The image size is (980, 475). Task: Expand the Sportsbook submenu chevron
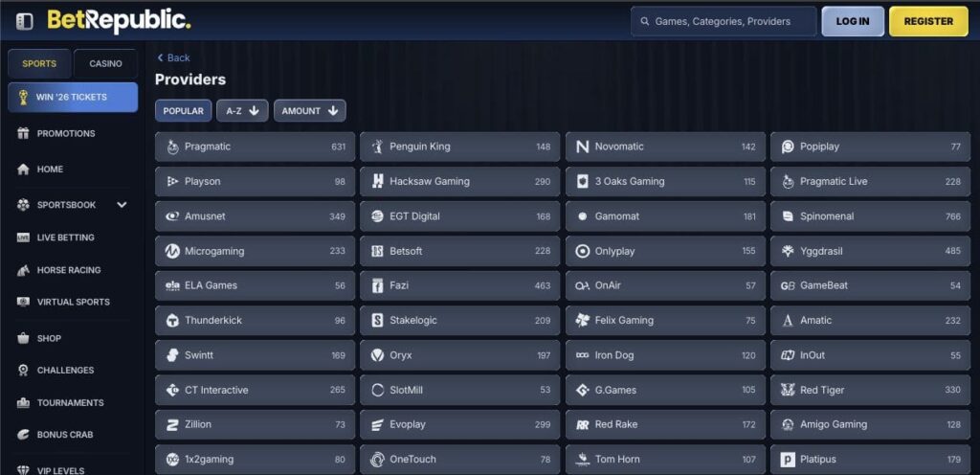click(x=122, y=204)
